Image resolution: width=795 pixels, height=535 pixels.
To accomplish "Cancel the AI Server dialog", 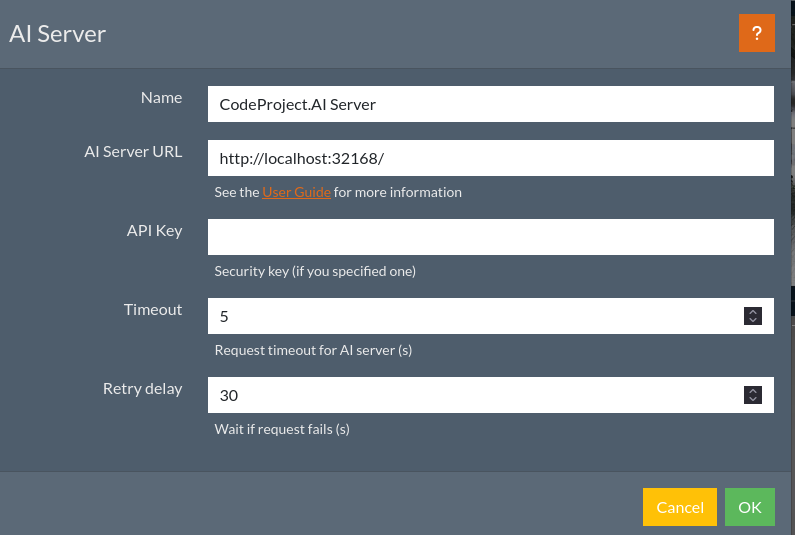I will pos(679,507).
